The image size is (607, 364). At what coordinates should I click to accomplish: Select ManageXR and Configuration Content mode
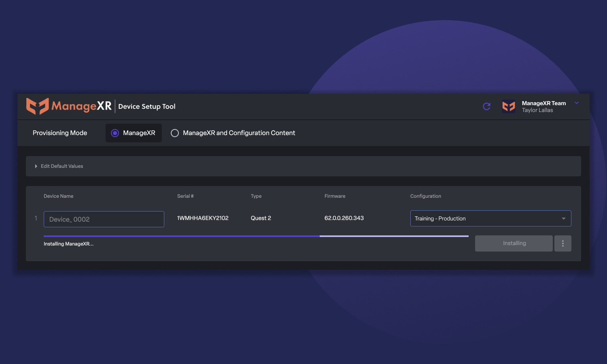tap(233, 133)
